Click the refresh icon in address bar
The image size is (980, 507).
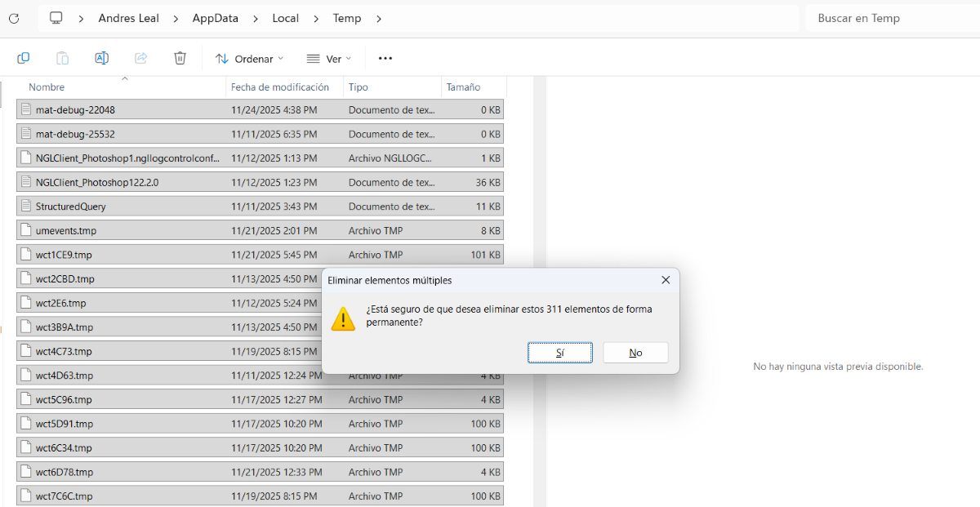click(14, 18)
